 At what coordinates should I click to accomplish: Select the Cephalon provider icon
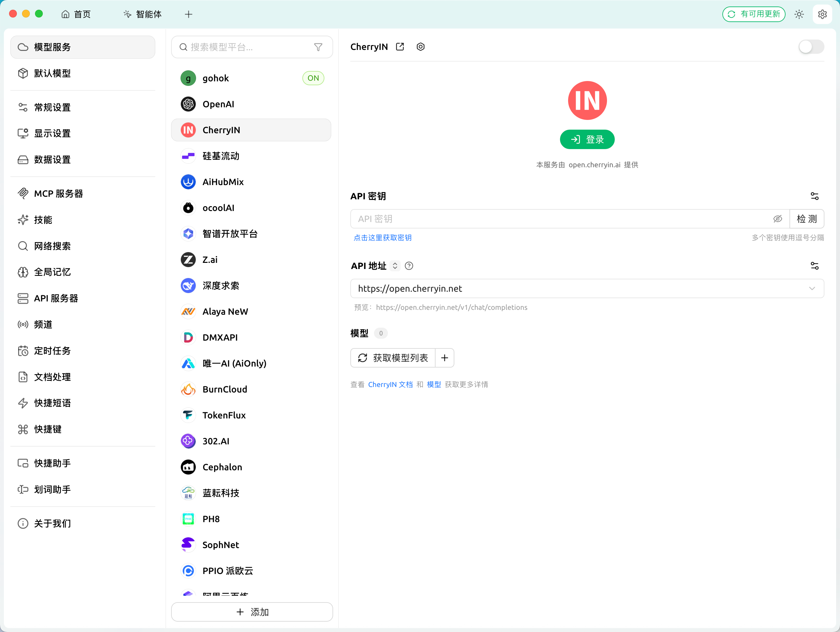tap(188, 467)
